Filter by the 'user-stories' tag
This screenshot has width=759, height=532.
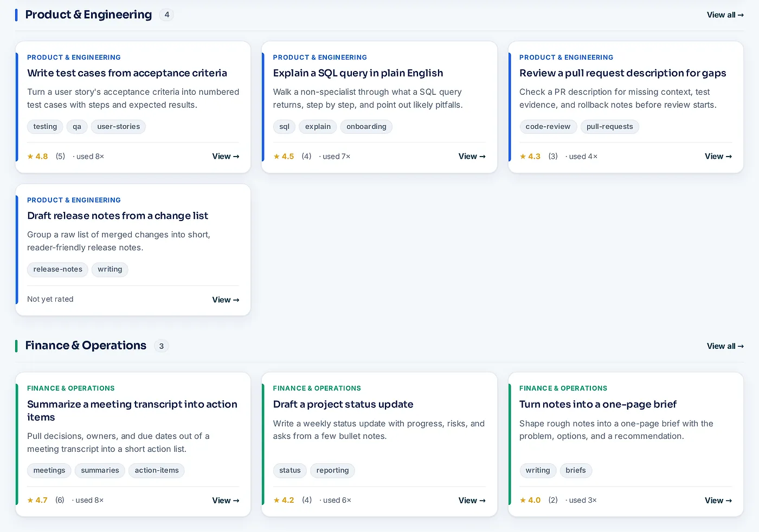point(119,127)
